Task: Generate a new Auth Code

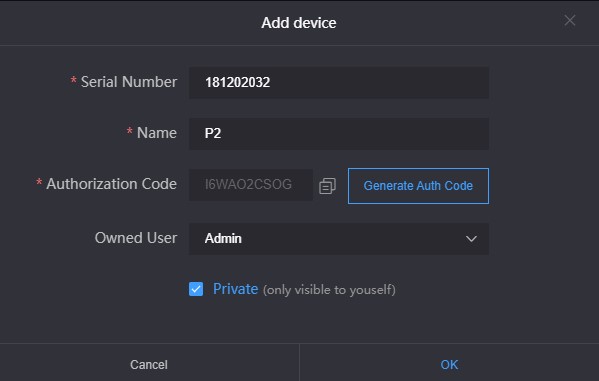Action: click(418, 186)
